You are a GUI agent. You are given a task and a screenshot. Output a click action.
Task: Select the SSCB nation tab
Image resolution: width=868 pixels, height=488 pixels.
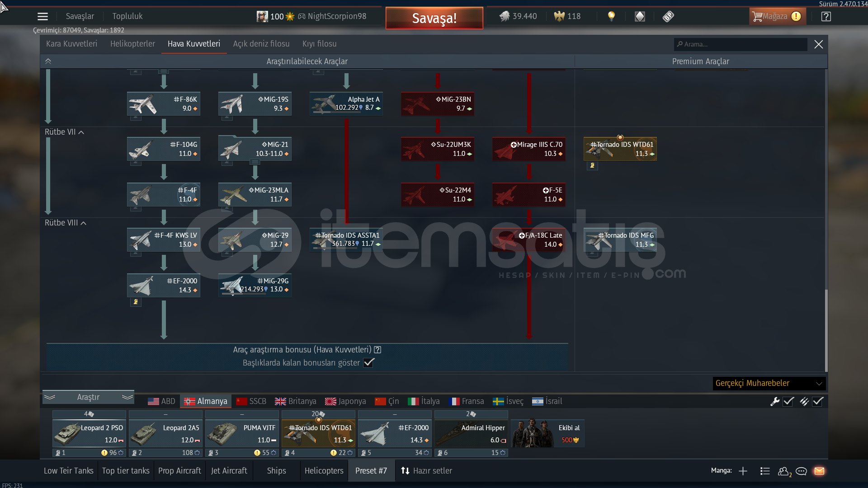click(251, 401)
